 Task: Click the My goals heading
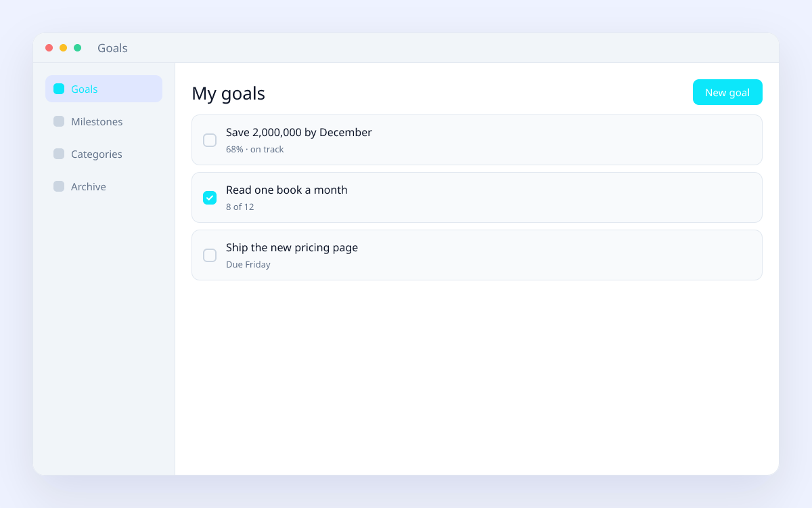click(228, 93)
